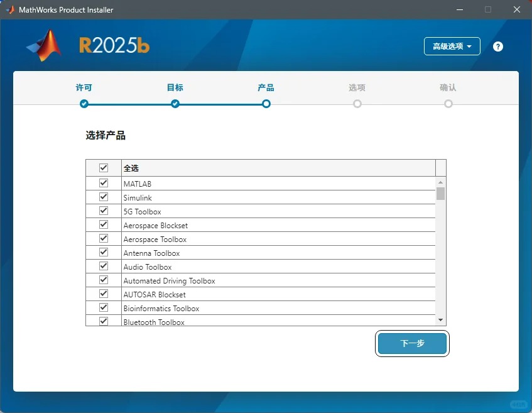Image resolution: width=532 pixels, height=413 pixels.
Task: Click the MathWorks membrane logo
Action: click(43, 45)
